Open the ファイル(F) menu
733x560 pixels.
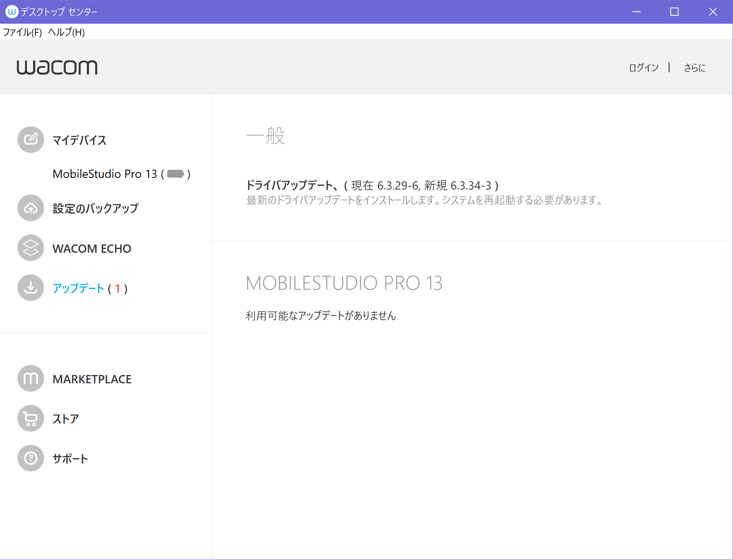pyautogui.click(x=22, y=32)
